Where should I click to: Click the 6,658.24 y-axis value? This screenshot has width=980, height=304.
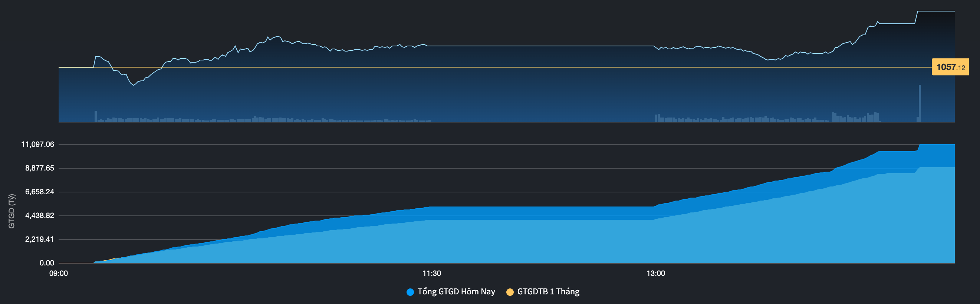(40, 192)
